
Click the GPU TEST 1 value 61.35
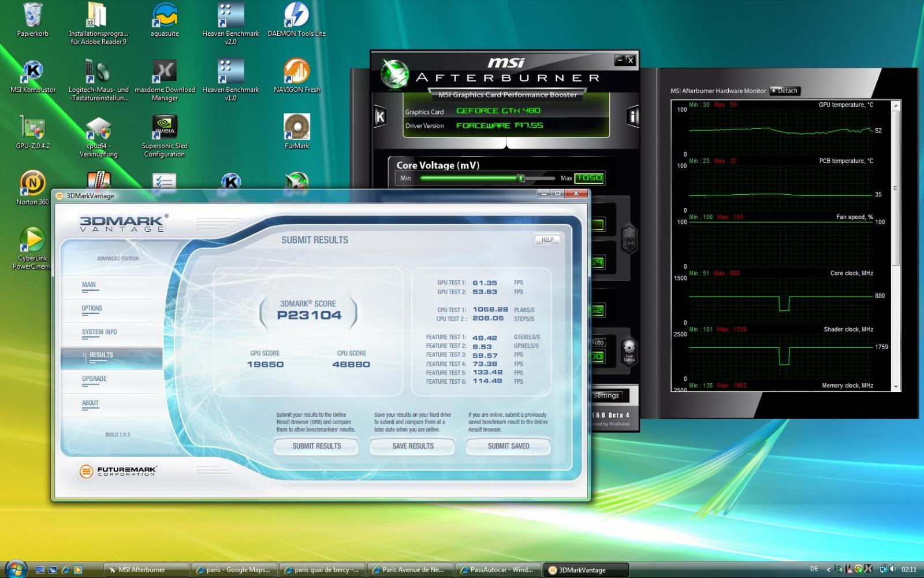(x=485, y=283)
